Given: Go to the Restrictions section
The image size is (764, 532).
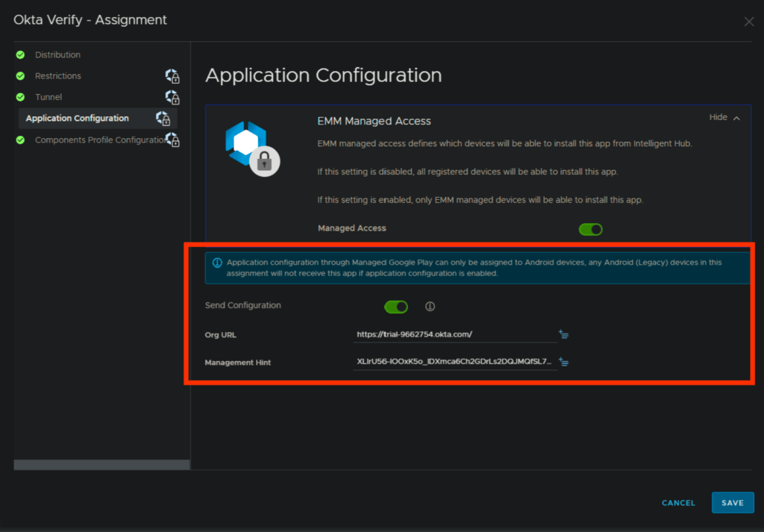Looking at the screenshot, I should (x=58, y=76).
